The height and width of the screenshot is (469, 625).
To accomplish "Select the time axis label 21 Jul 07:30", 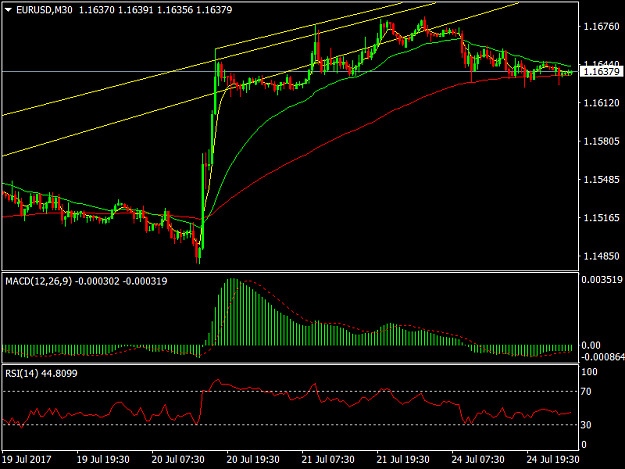I will 328,460.
